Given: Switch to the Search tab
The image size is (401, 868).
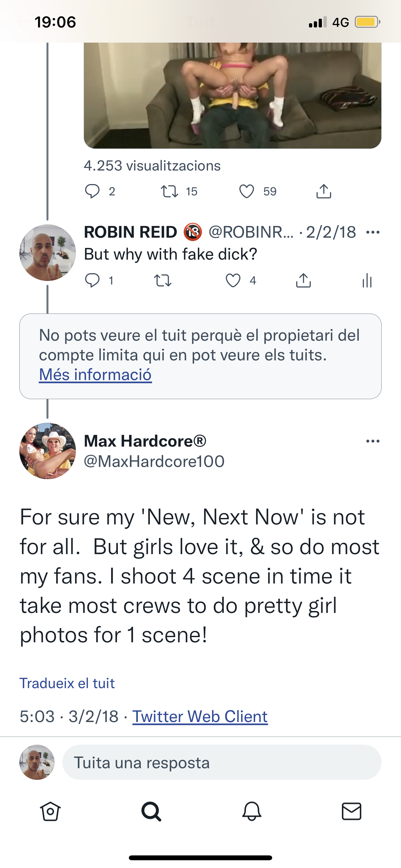Looking at the screenshot, I should point(151,811).
